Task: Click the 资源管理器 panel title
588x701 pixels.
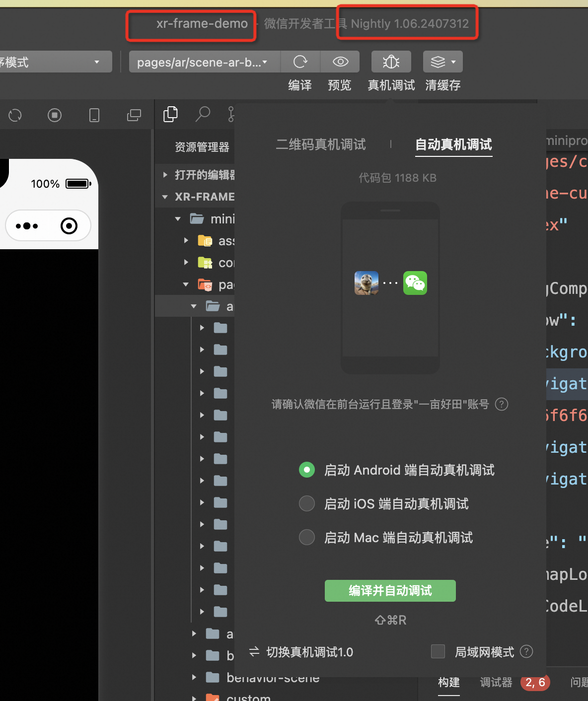Action: 202,147
